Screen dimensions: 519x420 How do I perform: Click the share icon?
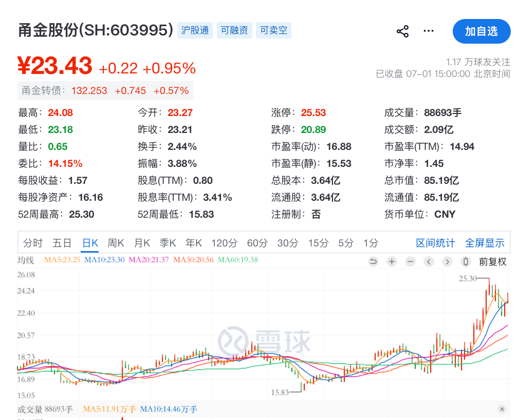pyautogui.click(x=402, y=31)
